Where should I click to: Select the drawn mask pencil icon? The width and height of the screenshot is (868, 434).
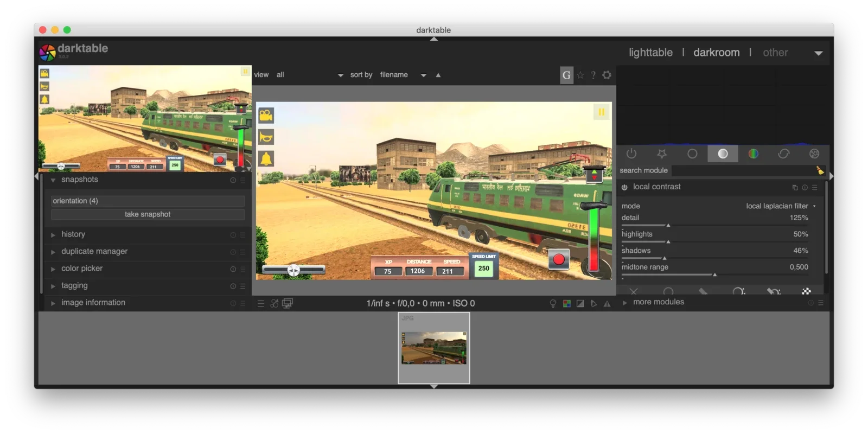pyautogui.click(x=703, y=292)
